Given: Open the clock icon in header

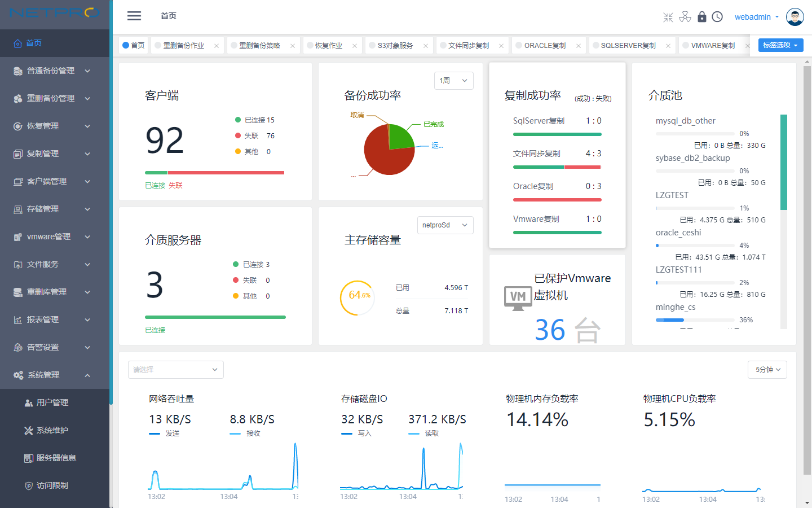Looking at the screenshot, I should click(717, 17).
